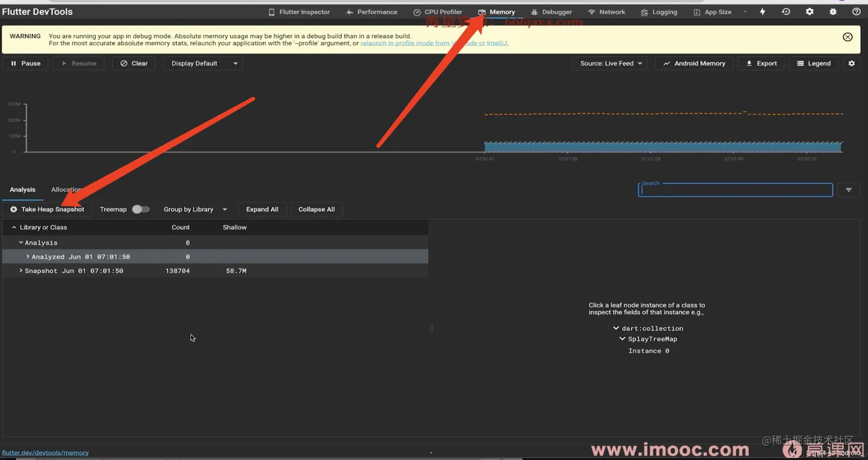Follow the relaunch in profile mode link

pos(434,43)
